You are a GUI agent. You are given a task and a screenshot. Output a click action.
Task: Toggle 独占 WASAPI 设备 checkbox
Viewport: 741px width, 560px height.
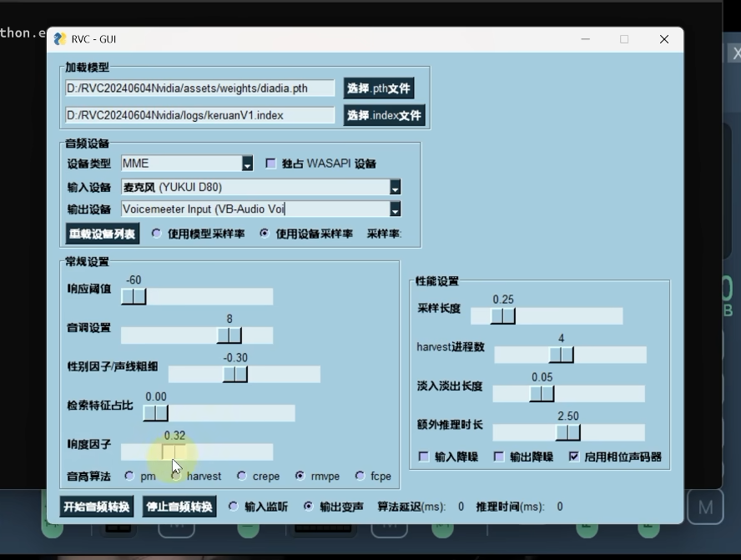point(271,164)
